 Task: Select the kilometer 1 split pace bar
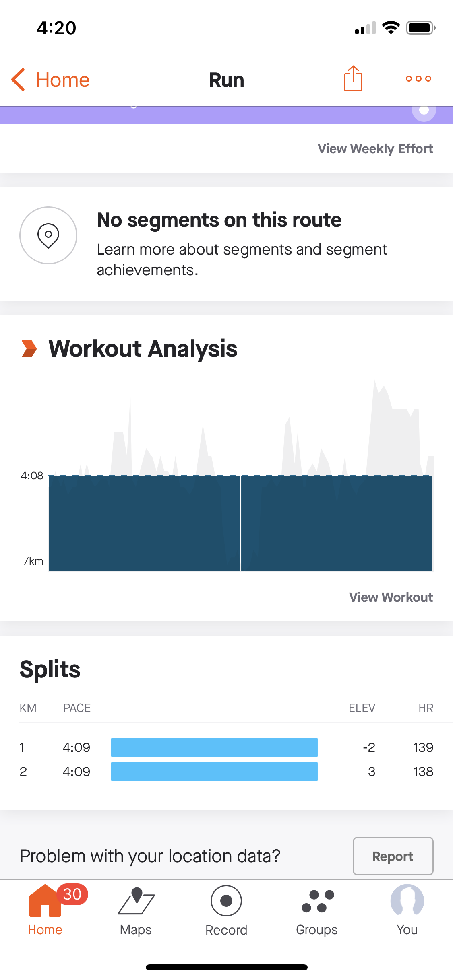click(x=214, y=747)
